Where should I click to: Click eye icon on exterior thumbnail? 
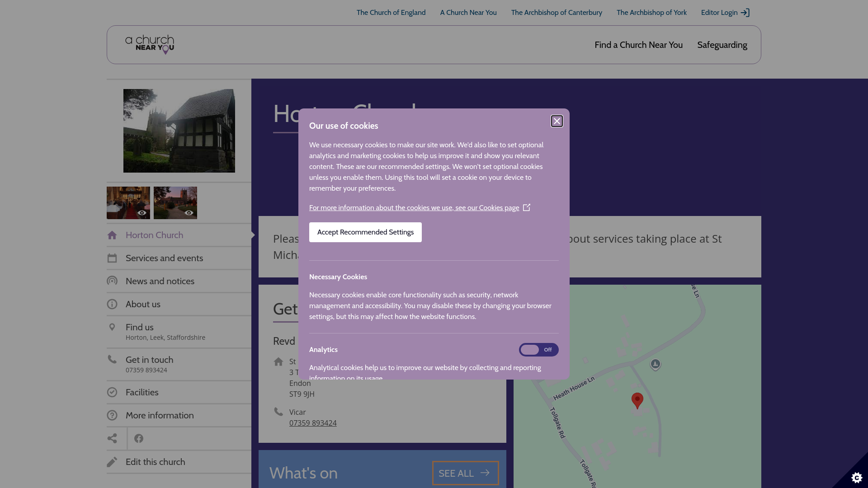point(189,213)
